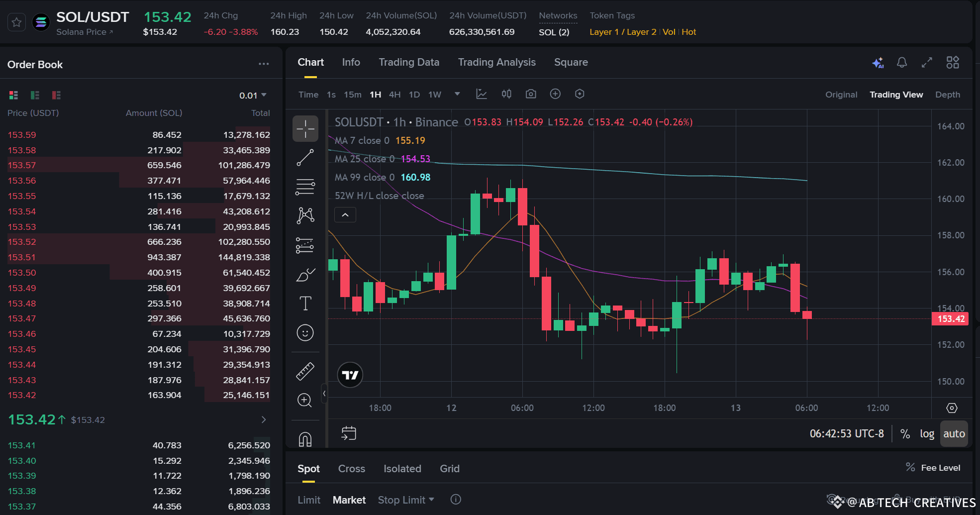Image resolution: width=980 pixels, height=515 pixels.
Task: Toggle the magnet snap mode
Action: point(305,439)
